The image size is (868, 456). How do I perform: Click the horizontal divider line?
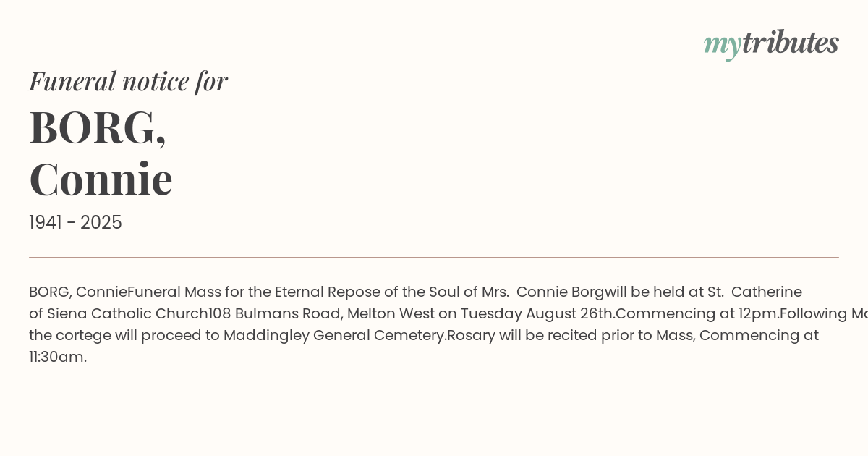click(434, 257)
